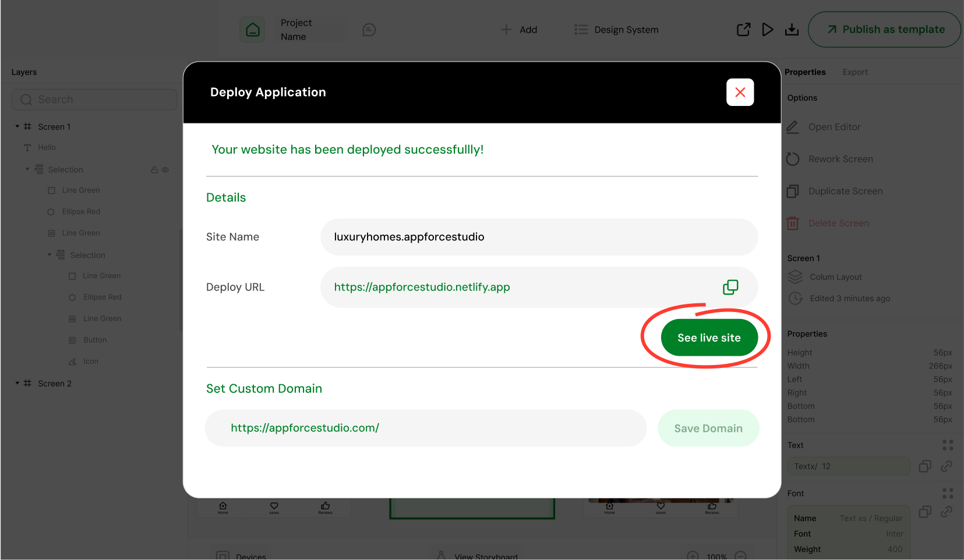Click the Rework Screen refresh icon
Viewport: 964px width, 560px height.
pyautogui.click(x=793, y=159)
